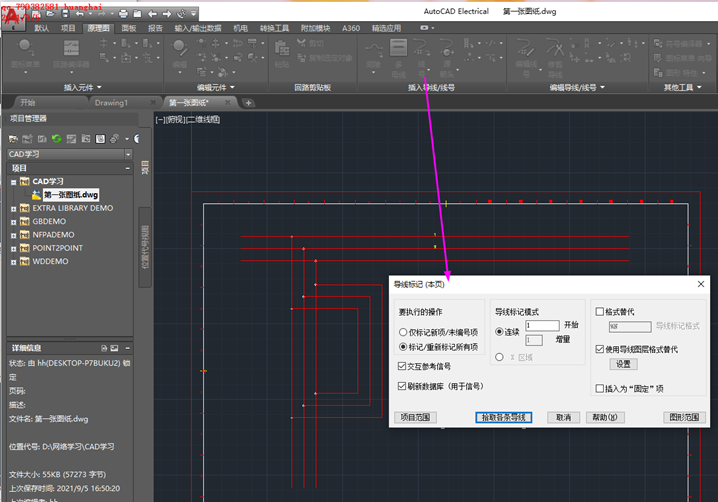Expand POINT2POINT project node

(13, 249)
